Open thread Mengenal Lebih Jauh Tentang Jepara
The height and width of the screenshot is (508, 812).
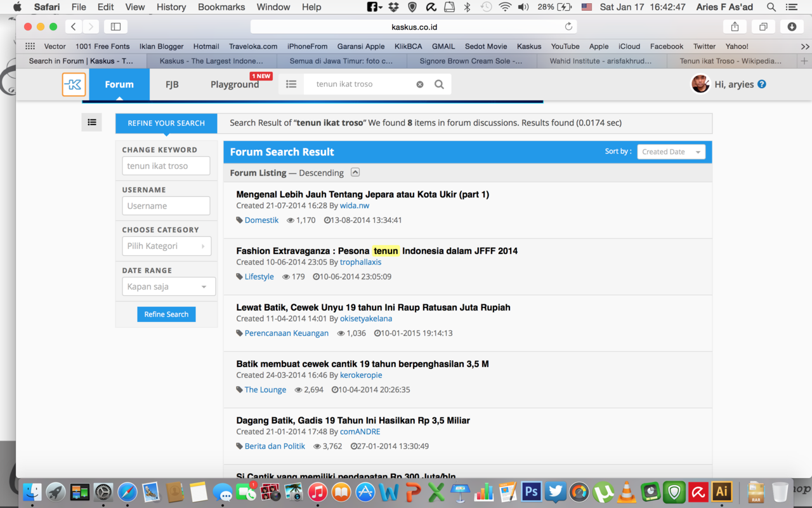tap(362, 194)
